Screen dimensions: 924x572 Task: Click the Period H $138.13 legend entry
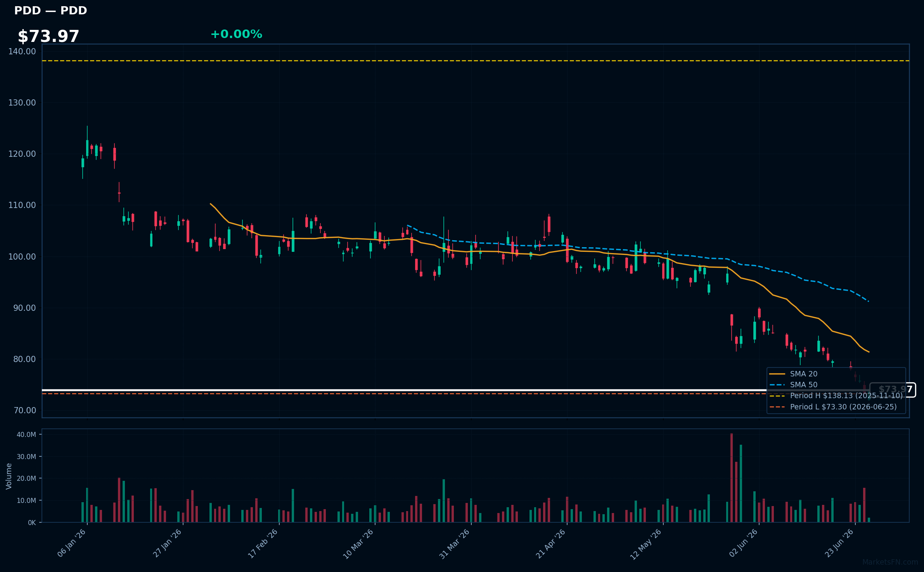(836, 395)
